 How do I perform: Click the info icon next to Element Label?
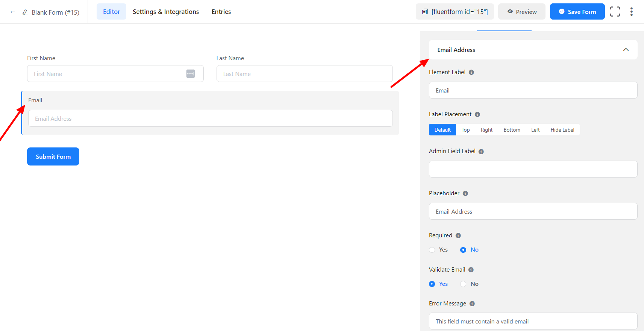point(471,72)
